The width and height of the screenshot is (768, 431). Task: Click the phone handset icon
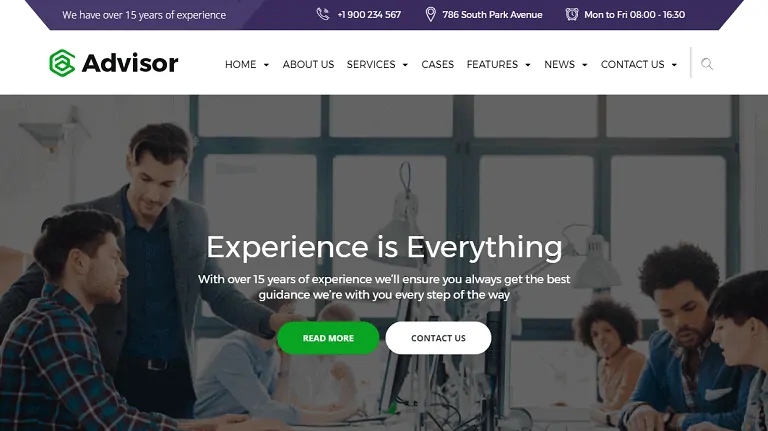coord(323,14)
